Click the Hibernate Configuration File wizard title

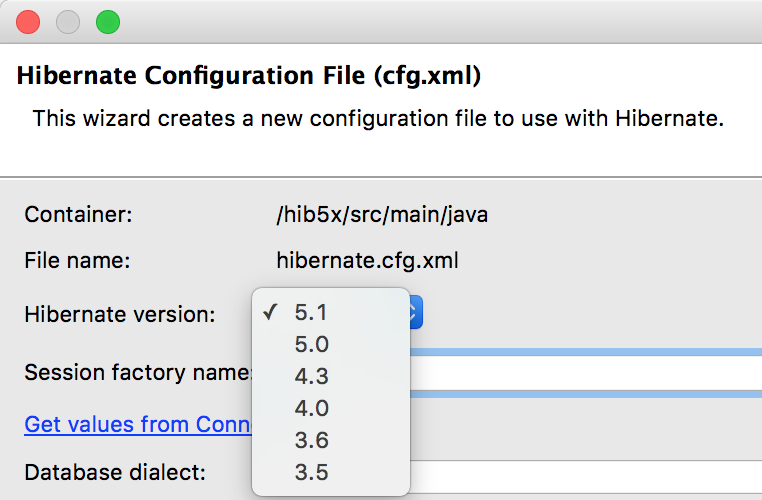point(250,76)
